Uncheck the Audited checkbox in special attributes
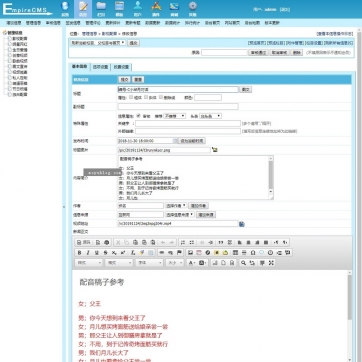 138,116
